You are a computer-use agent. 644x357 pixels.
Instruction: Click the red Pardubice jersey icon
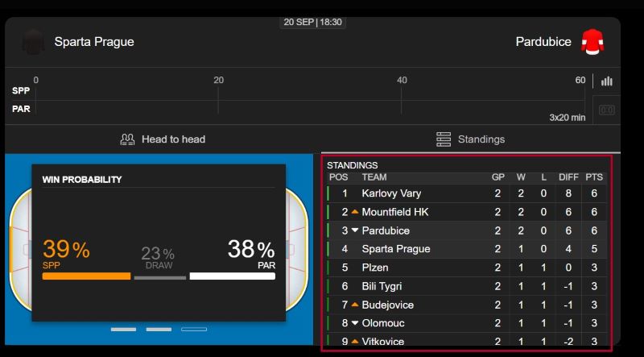[592, 41]
